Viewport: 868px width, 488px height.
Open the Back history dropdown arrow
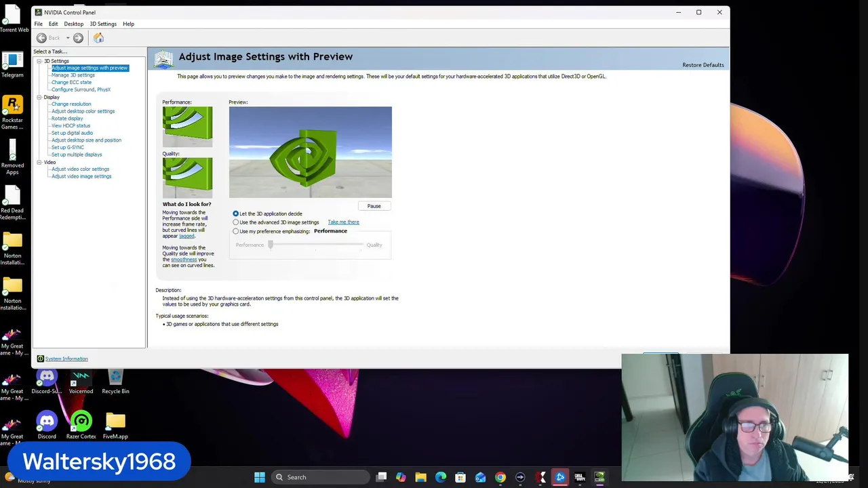tap(67, 38)
